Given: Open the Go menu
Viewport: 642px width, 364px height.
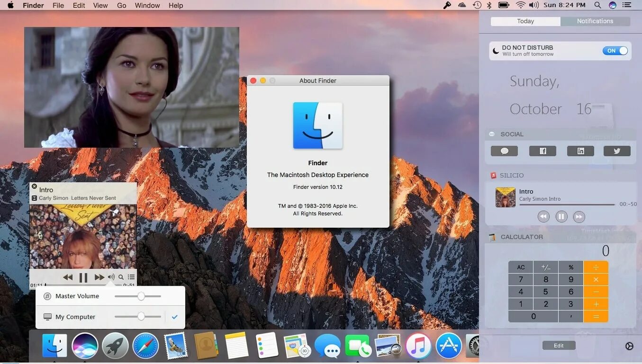Looking at the screenshot, I should coord(121,5).
